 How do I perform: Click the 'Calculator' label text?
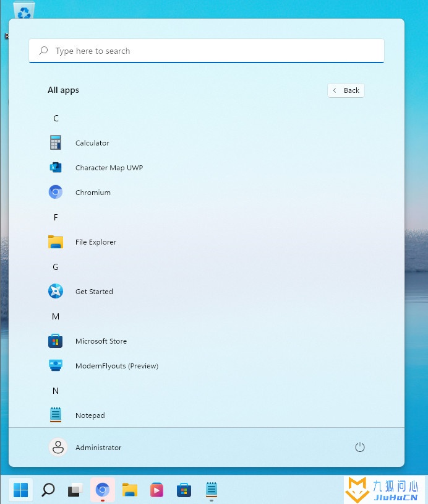pos(92,142)
